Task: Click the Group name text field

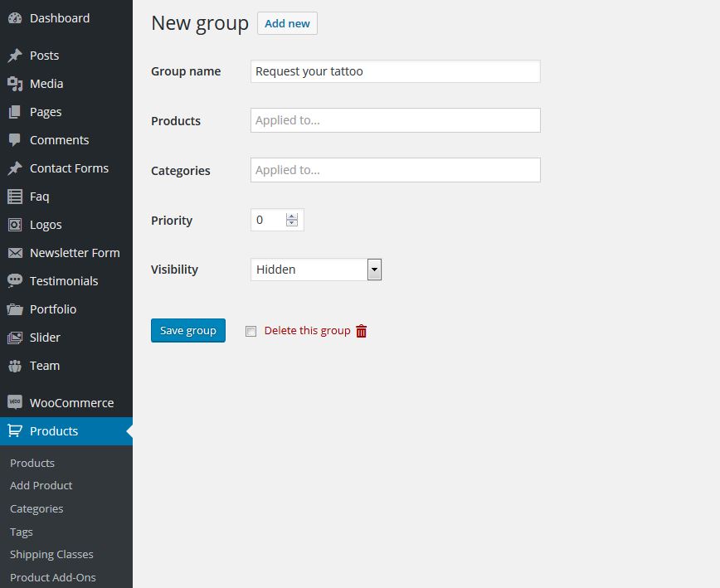Action: click(x=395, y=71)
